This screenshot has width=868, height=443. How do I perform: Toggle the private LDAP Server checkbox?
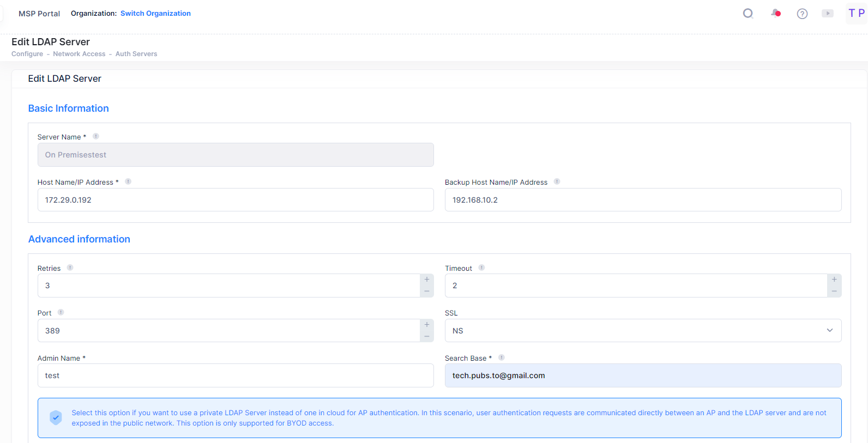56,417
